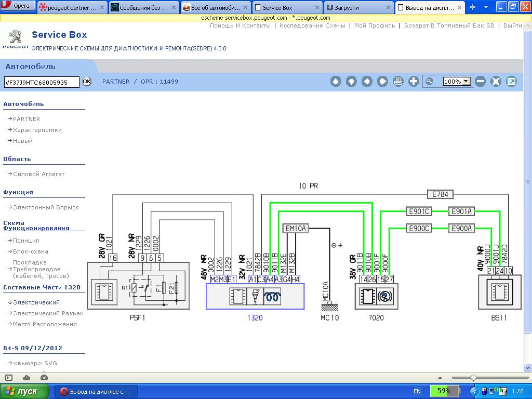The height and width of the screenshot is (399, 532).
Task: Click the E900A connector label
Action: [461, 229]
